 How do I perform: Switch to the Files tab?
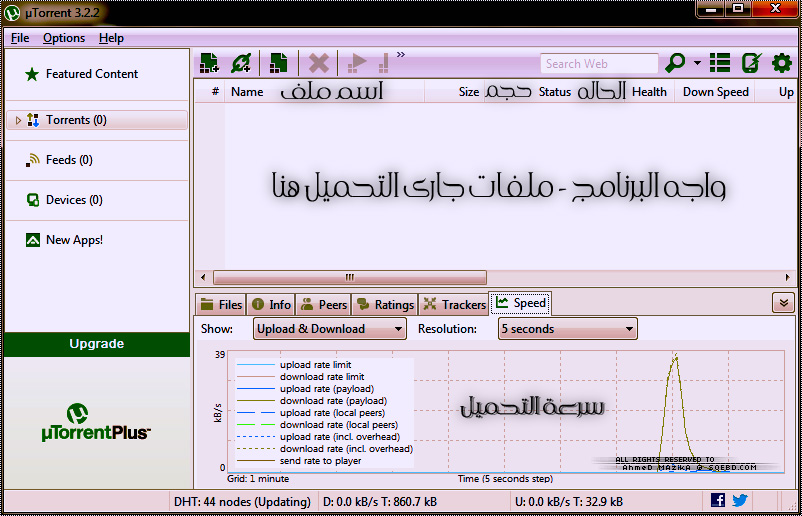[x=221, y=304]
